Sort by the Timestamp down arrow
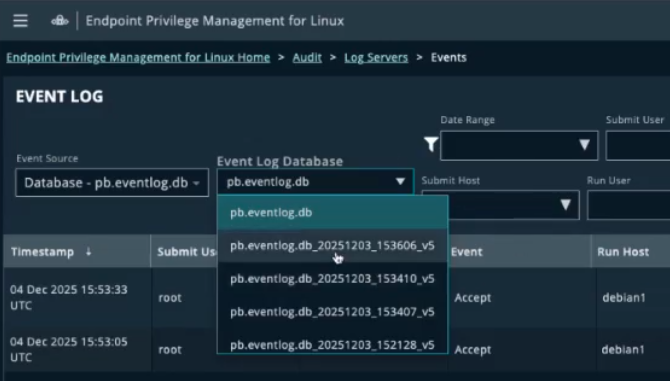The image size is (670, 381). 88,252
